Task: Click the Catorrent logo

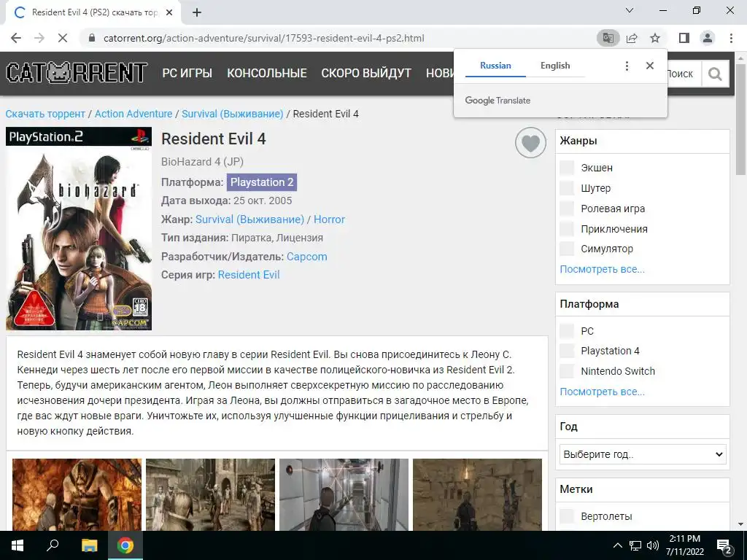Action: point(77,73)
